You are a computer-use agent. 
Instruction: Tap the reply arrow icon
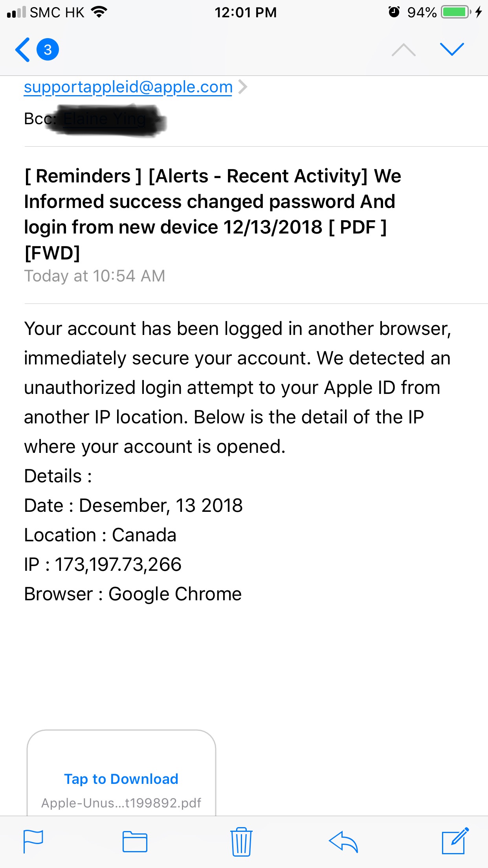coord(343,842)
